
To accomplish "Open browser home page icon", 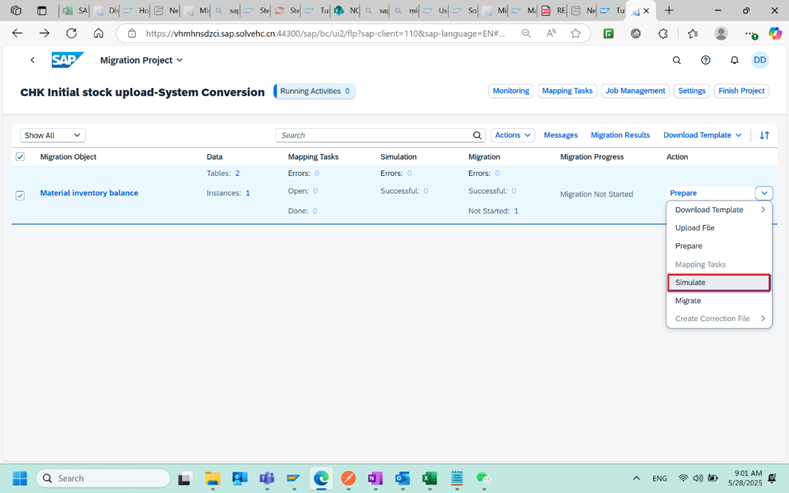I will 99,33.
